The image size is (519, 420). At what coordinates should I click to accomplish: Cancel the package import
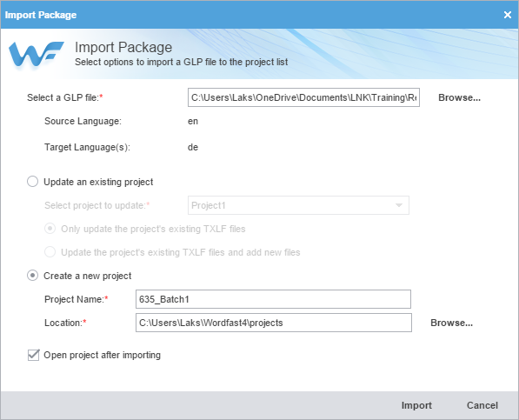482,405
